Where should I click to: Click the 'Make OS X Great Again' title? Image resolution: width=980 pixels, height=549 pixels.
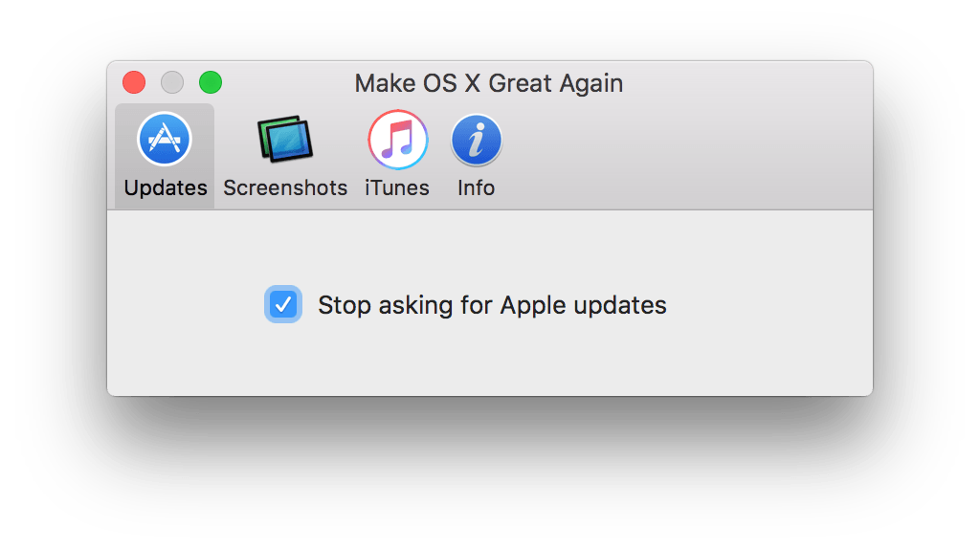489,83
